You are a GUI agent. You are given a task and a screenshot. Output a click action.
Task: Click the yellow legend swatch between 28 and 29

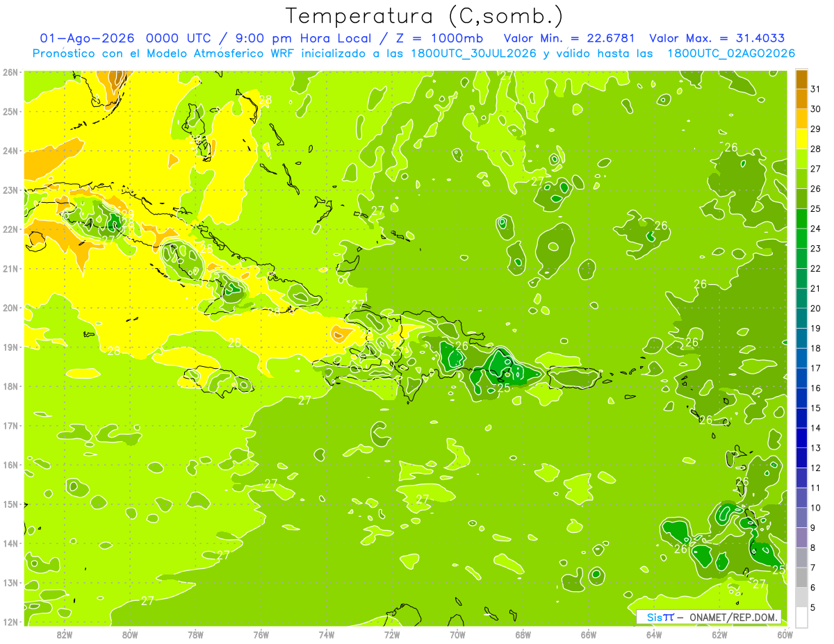pos(801,139)
